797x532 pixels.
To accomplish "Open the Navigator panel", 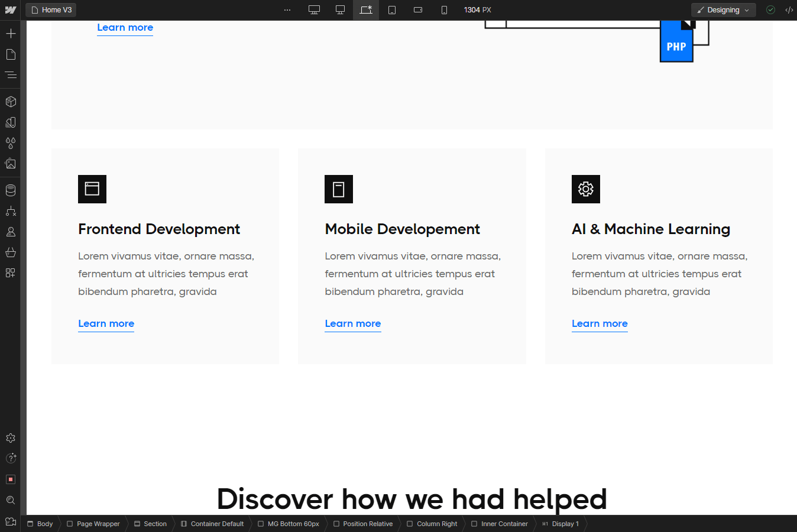I will (11, 75).
